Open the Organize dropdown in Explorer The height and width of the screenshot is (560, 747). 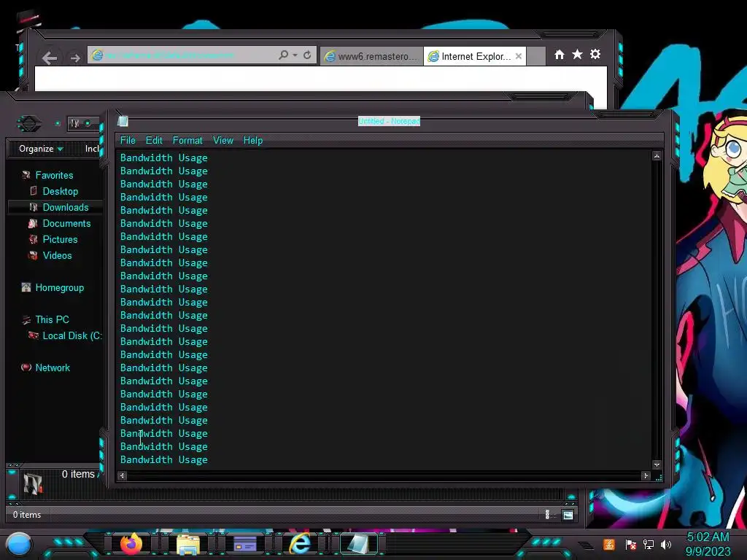click(x=41, y=149)
